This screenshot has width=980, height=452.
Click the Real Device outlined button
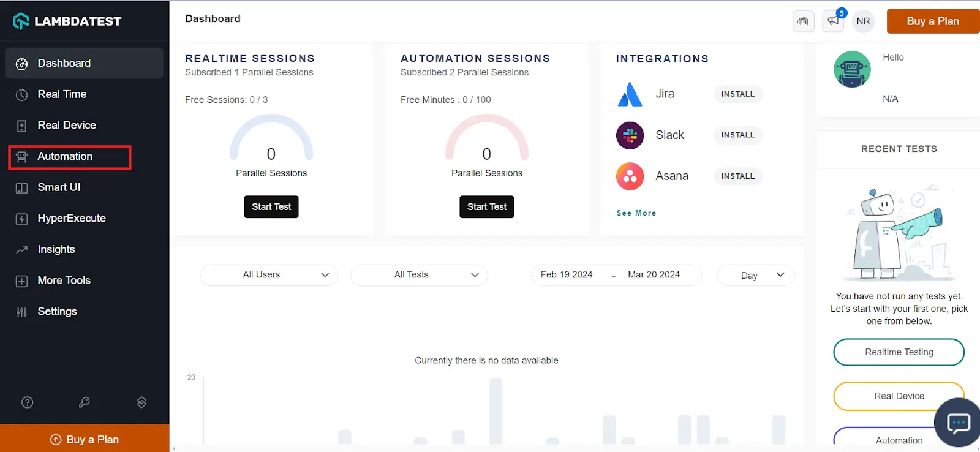tap(899, 396)
